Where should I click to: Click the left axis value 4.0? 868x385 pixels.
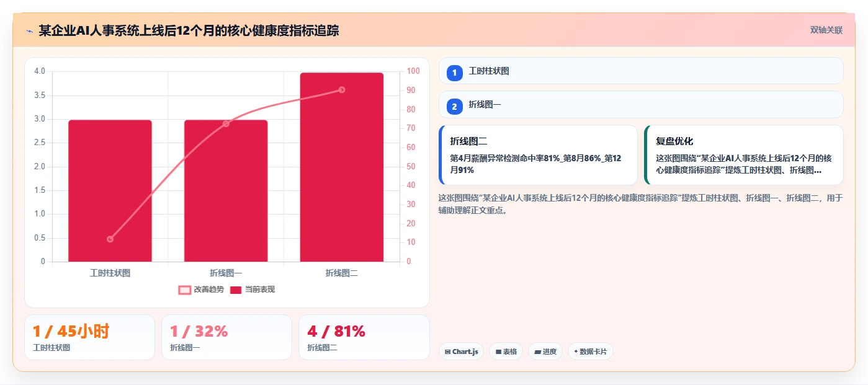click(x=40, y=71)
